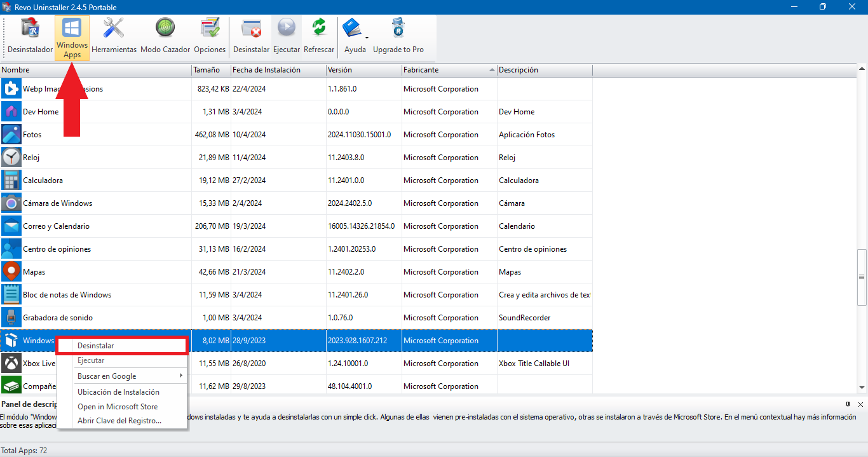Click the SoundRecorder description cell
Image resolution: width=868 pixels, height=457 pixels.
pyautogui.click(x=525, y=318)
